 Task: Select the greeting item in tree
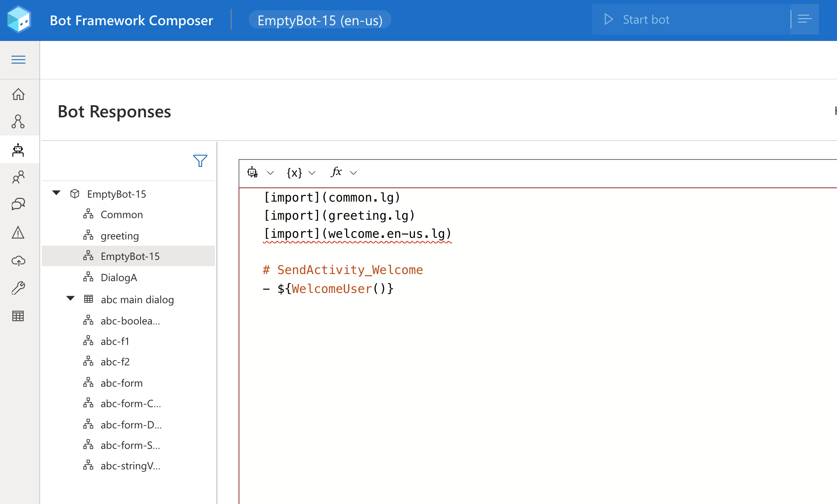120,236
